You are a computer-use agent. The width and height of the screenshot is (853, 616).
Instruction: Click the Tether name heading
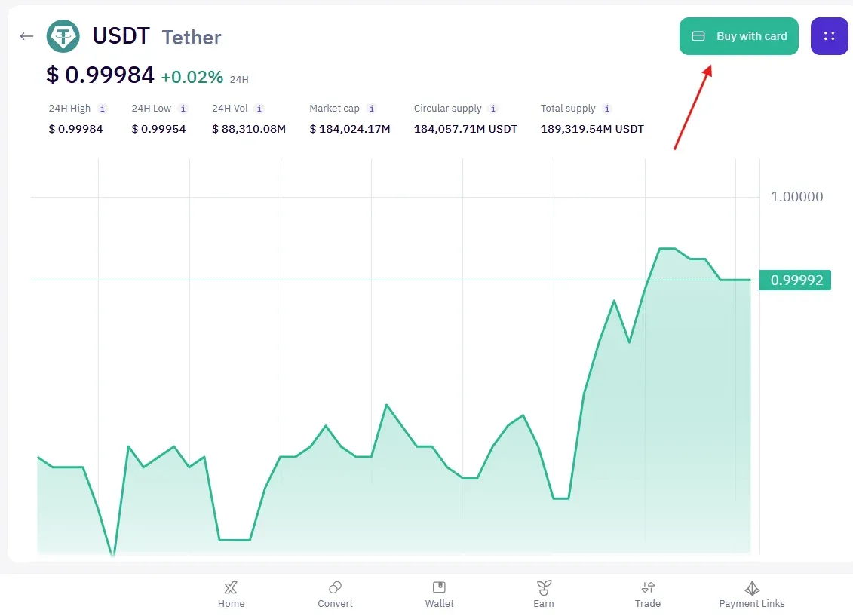point(192,38)
